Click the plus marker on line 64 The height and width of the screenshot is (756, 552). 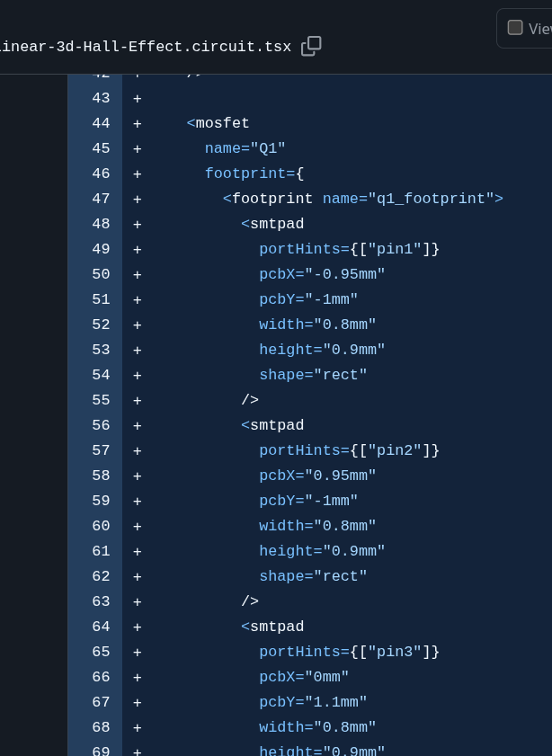[x=138, y=627]
